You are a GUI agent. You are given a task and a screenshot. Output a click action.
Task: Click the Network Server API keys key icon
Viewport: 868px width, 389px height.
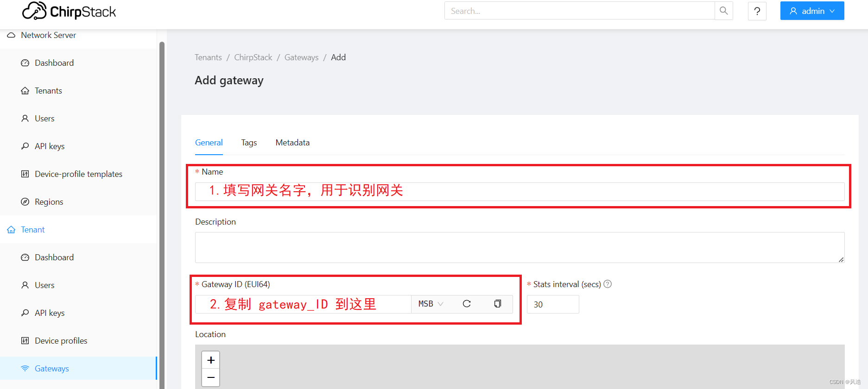(x=25, y=146)
